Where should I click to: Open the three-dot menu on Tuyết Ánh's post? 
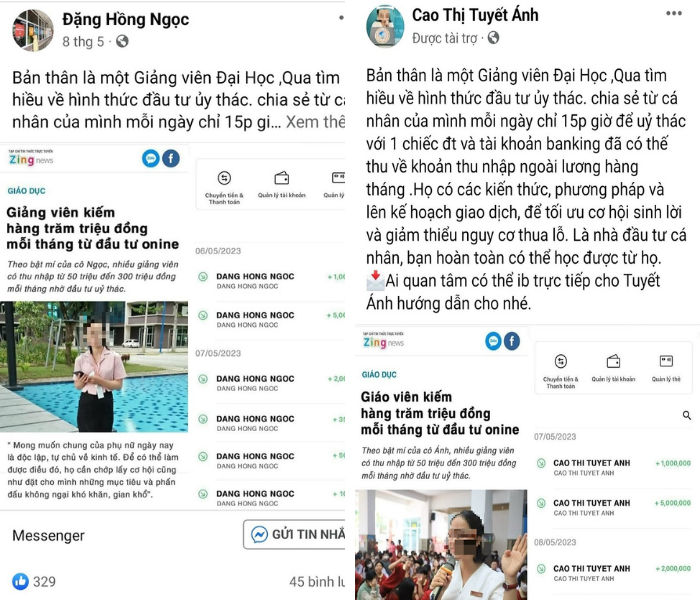tap(674, 13)
